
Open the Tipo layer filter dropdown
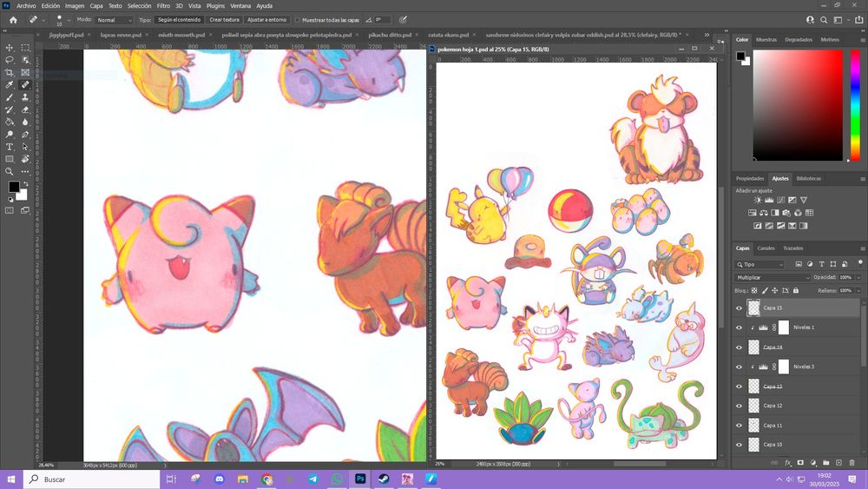coord(760,265)
